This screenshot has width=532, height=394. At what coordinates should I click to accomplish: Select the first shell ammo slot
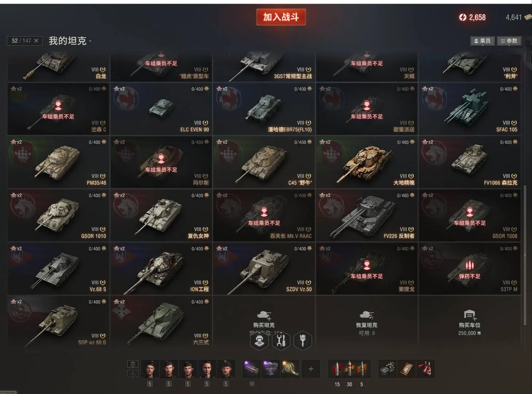click(x=337, y=369)
